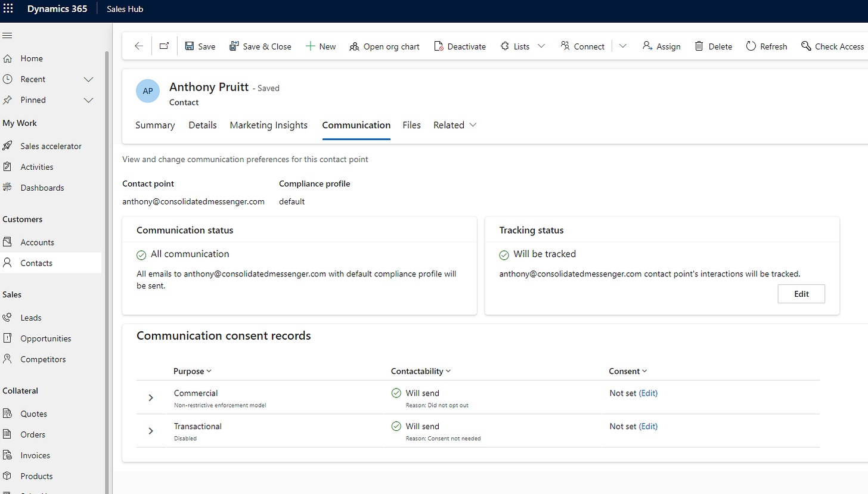Click 'Will be tracked' status text
The width and height of the screenshot is (868, 494).
click(544, 254)
